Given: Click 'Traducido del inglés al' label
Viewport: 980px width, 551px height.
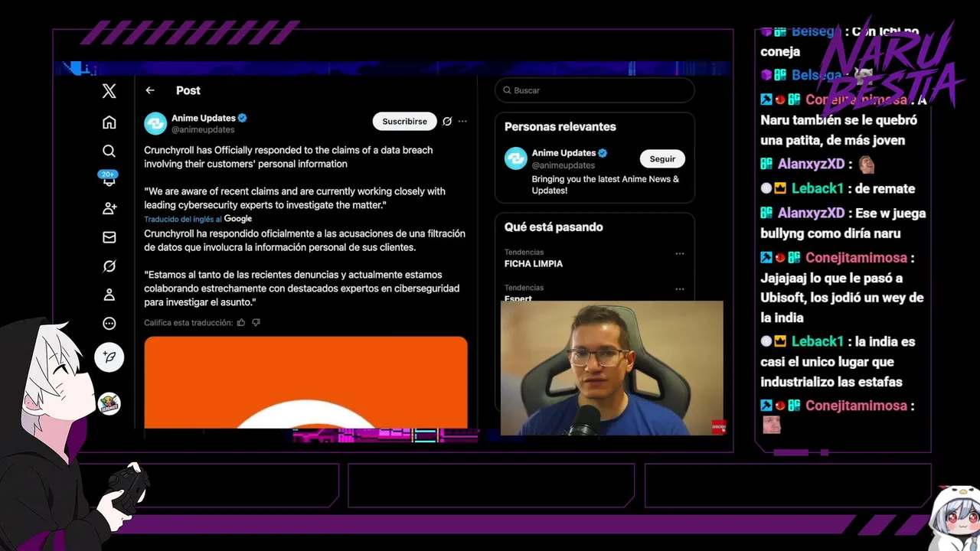Looking at the screenshot, I should [x=183, y=219].
